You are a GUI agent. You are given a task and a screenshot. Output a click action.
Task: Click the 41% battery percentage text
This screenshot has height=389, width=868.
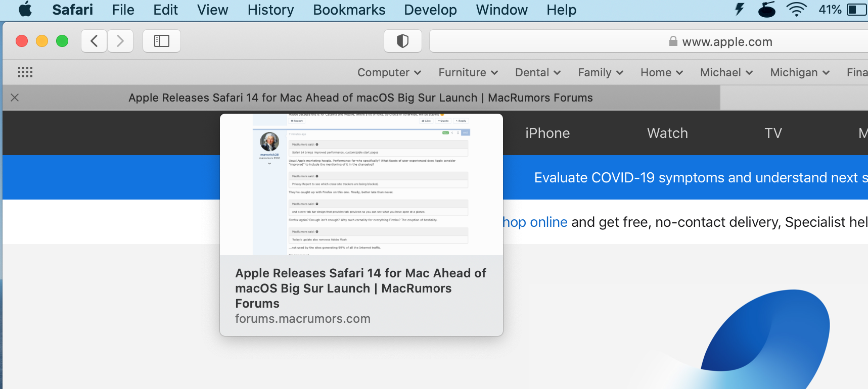[830, 10]
